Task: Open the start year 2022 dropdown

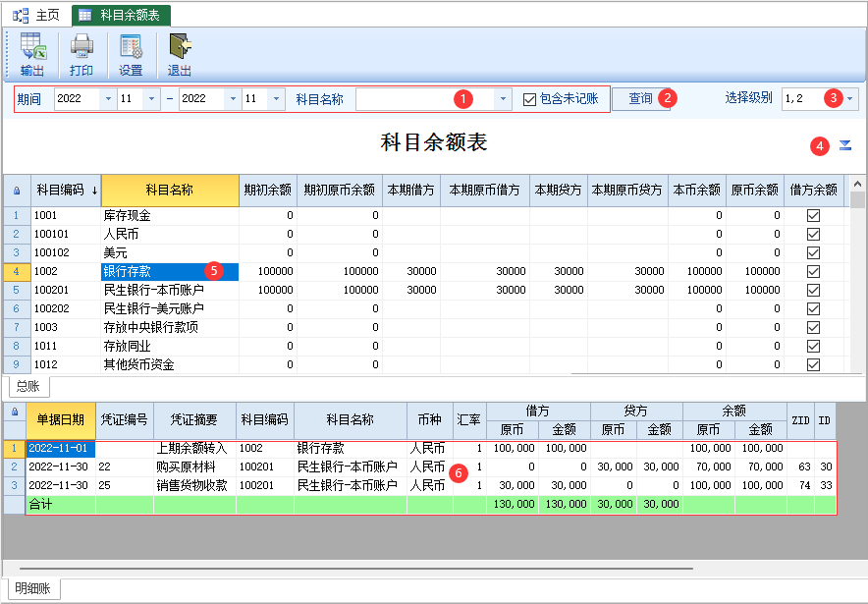Action: pos(107,99)
